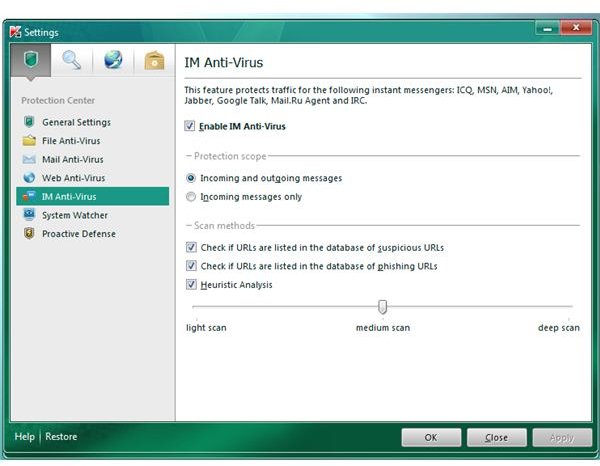Screen dimensions: 600x466
Task: Close window with the red X
Action: click(576, 28)
